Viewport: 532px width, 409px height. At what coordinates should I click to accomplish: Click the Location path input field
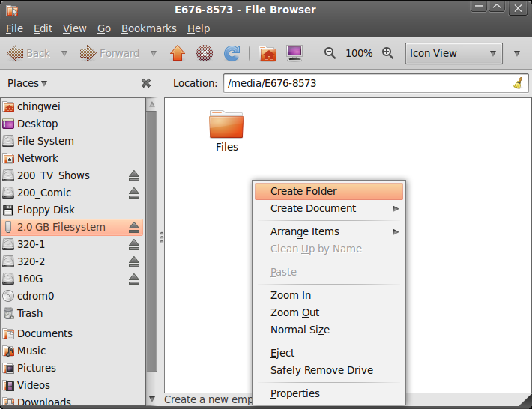click(x=375, y=83)
